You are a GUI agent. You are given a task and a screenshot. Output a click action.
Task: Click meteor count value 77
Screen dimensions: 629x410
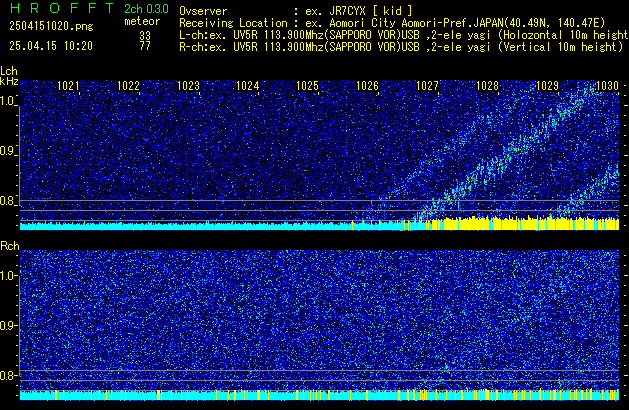(x=145, y=46)
